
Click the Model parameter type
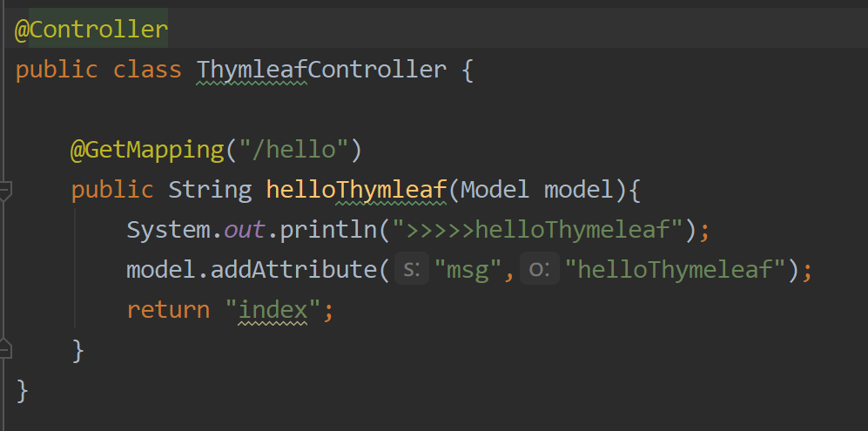495,190
